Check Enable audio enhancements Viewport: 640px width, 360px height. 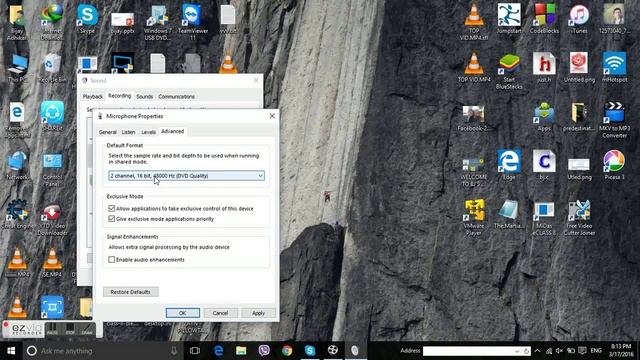(111, 260)
